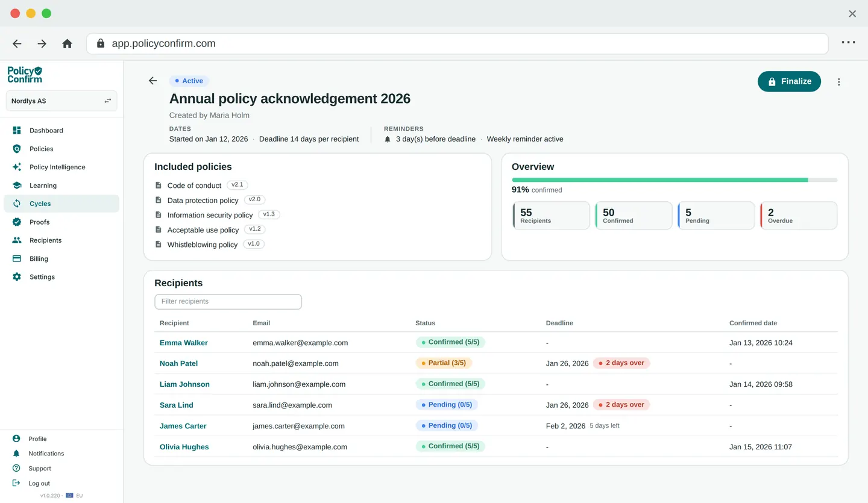Image resolution: width=868 pixels, height=503 pixels.
Task: Click the Whistleblowing policy document icon
Action: (159, 245)
